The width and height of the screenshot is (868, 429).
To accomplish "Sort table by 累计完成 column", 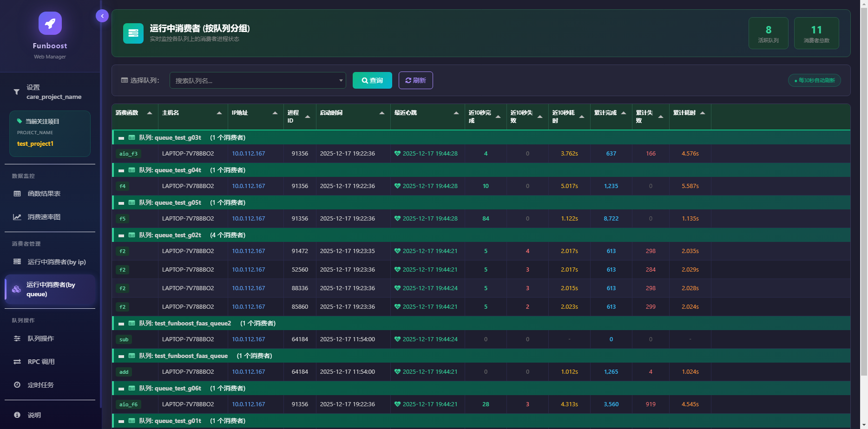I will pos(611,117).
